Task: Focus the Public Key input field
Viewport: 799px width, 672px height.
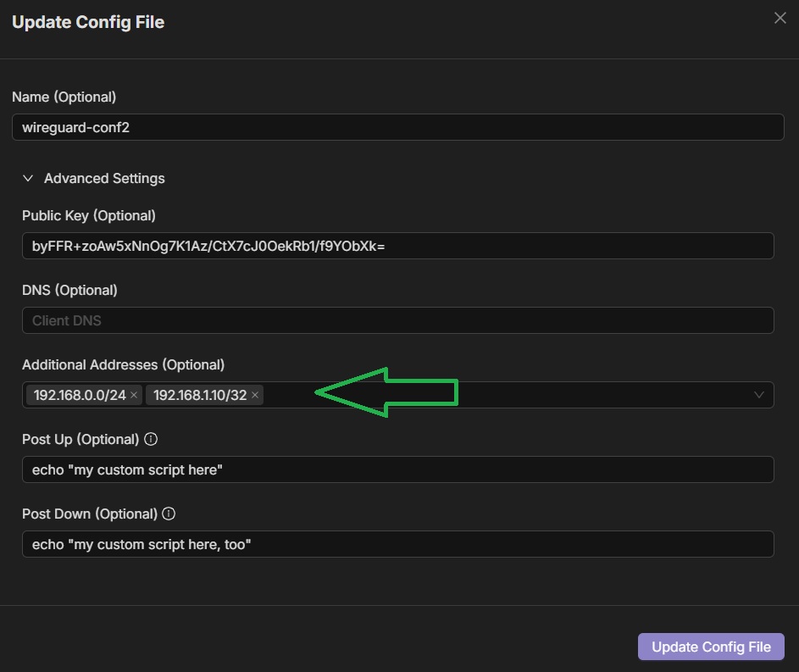Action: (x=397, y=246)
